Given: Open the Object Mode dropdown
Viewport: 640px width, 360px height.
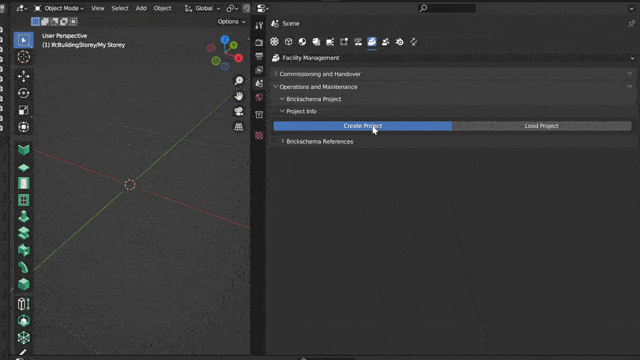Looking at the screenshot, I should (x=59, y=8).
